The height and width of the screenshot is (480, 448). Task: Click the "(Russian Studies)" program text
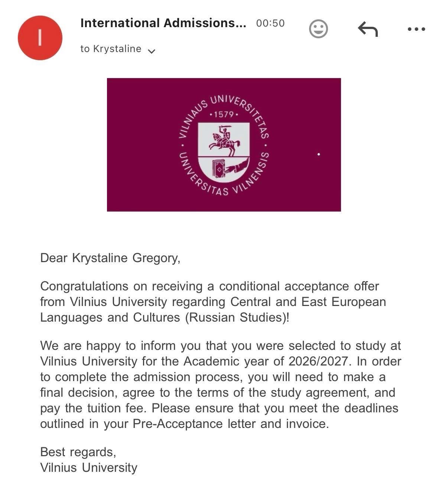click(237, 318)
